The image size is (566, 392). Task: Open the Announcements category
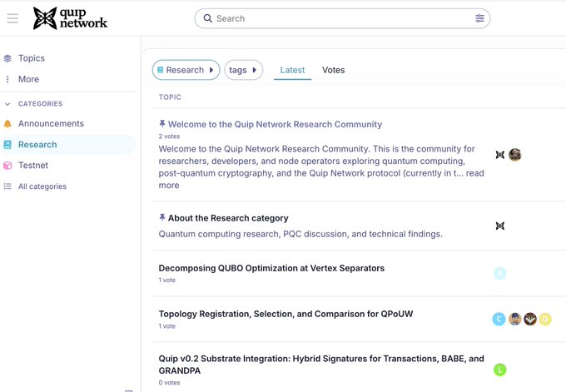(51, 123)
